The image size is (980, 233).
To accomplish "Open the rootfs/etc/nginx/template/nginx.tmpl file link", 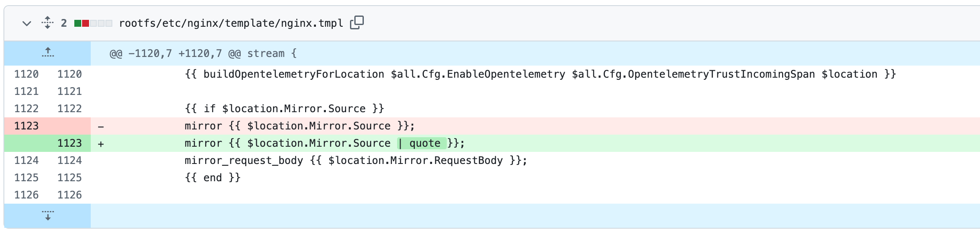I will tap(231, 23).
